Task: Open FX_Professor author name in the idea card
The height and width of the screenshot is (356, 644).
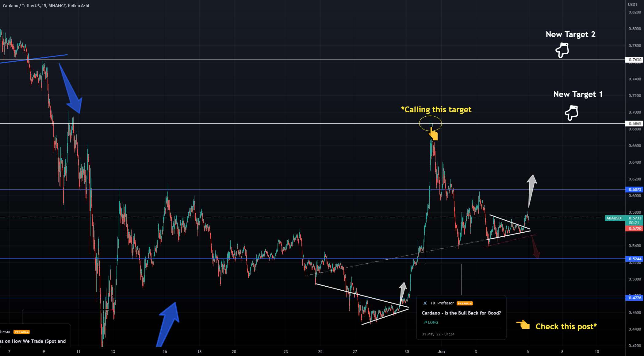Action: 442,303
